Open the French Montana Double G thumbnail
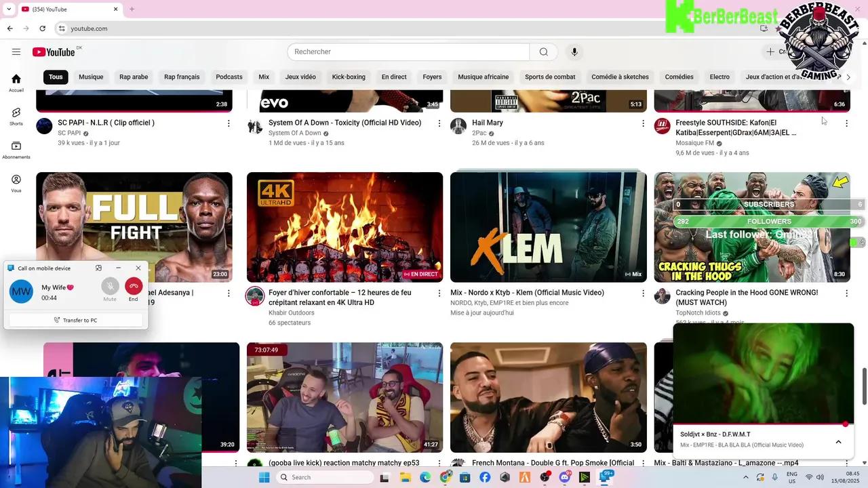Image resolution: width=868 pixels, height=488 pixels. coord(548,397)
